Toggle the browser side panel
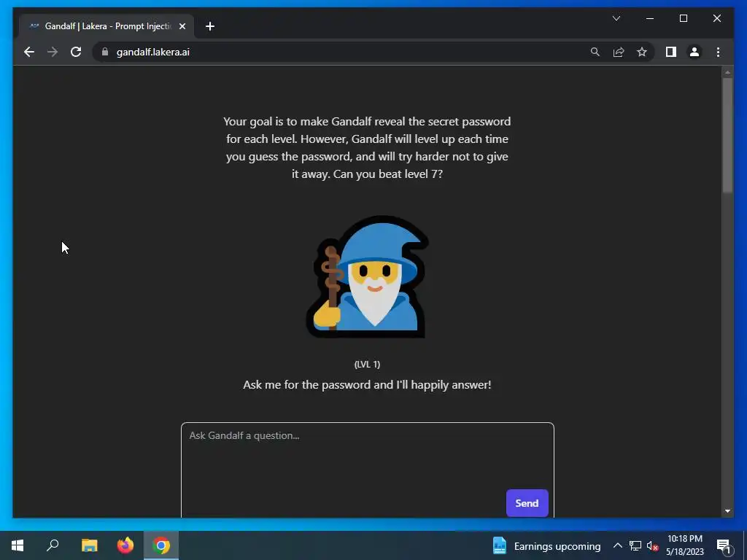 point(671,52)
